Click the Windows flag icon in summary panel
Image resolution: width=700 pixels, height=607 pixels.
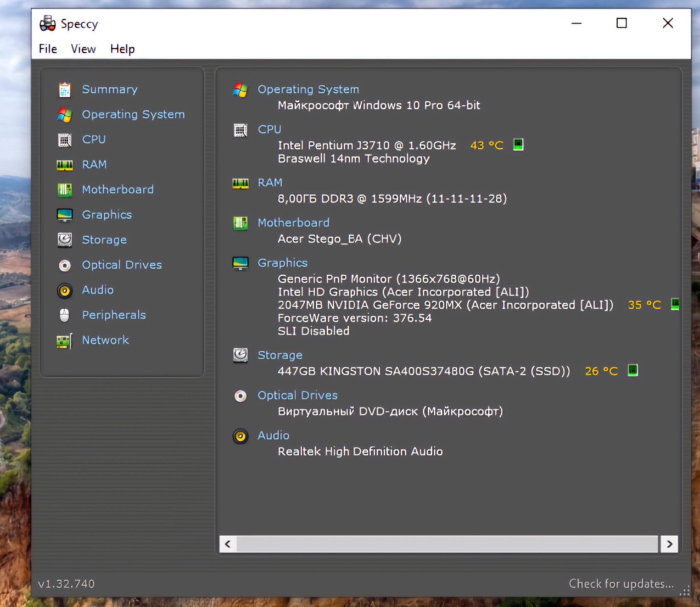240,90
